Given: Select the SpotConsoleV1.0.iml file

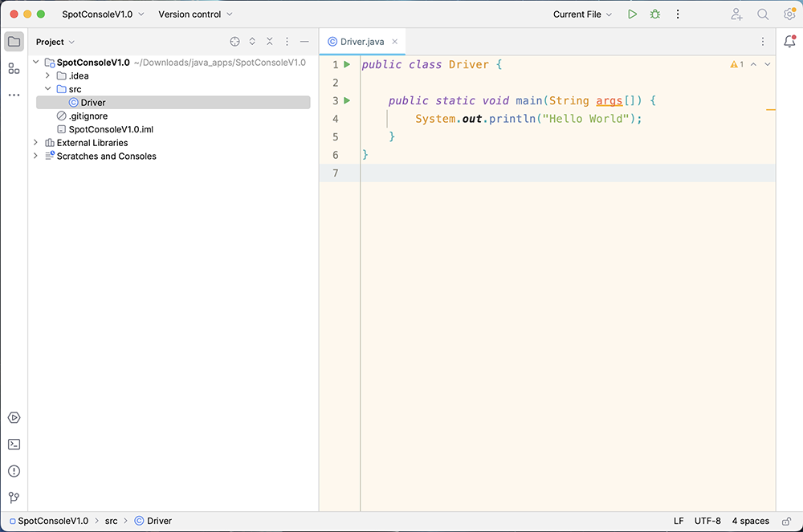Looking at the screenshot, I should pyautogui.click(x=110, y=129).
